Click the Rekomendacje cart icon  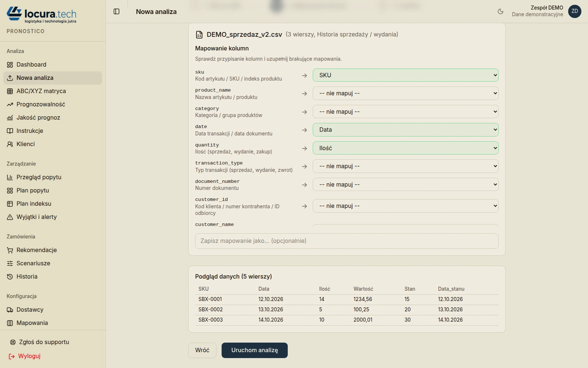(x=10, y=250)
